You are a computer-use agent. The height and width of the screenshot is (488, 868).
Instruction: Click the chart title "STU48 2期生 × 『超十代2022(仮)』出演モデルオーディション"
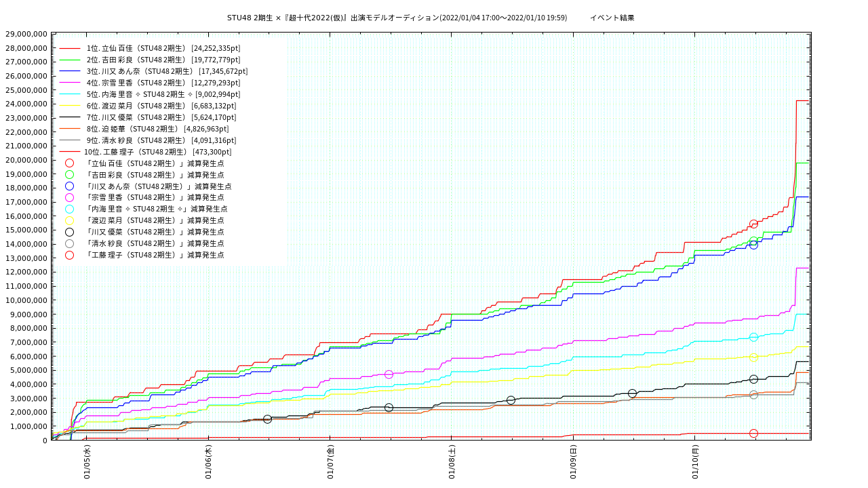click(333, 18)
